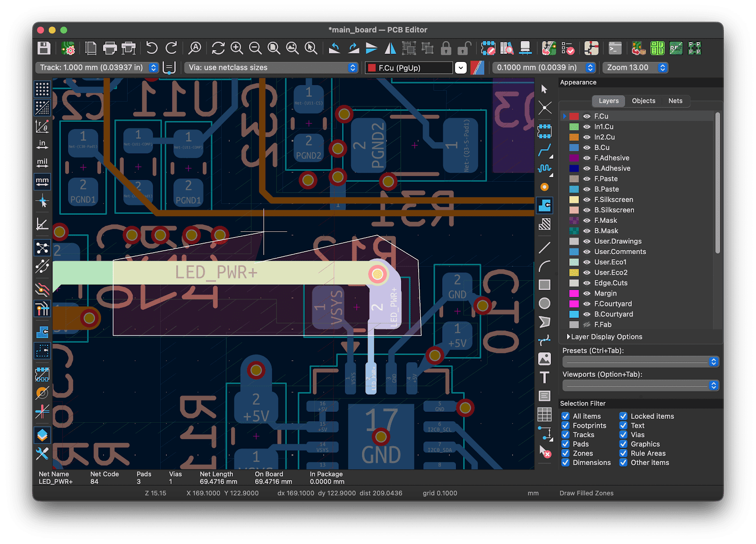
Task: Activate the Add Filled Zone tool
Action: click(x=544, y=205)
